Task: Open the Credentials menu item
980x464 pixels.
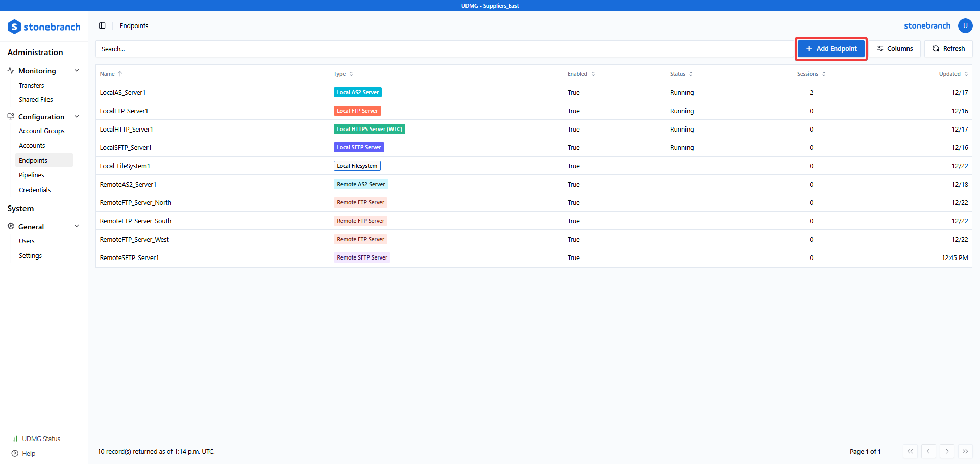Action: [35, 190]
